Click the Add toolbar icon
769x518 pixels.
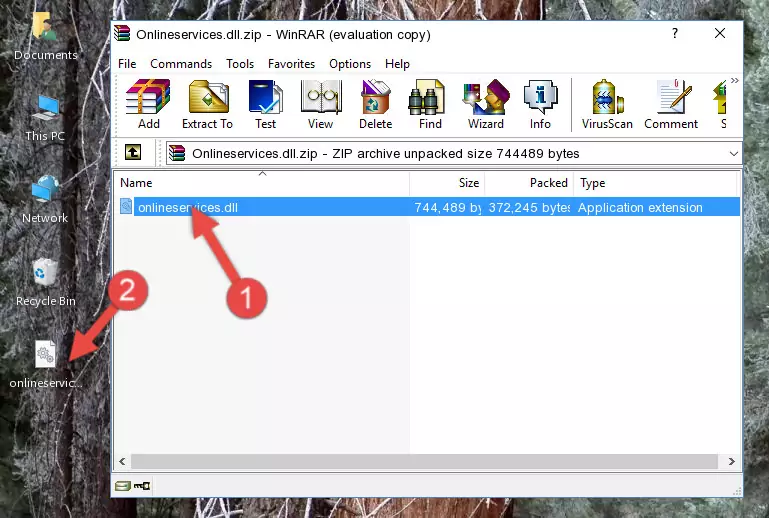point(148,104)
